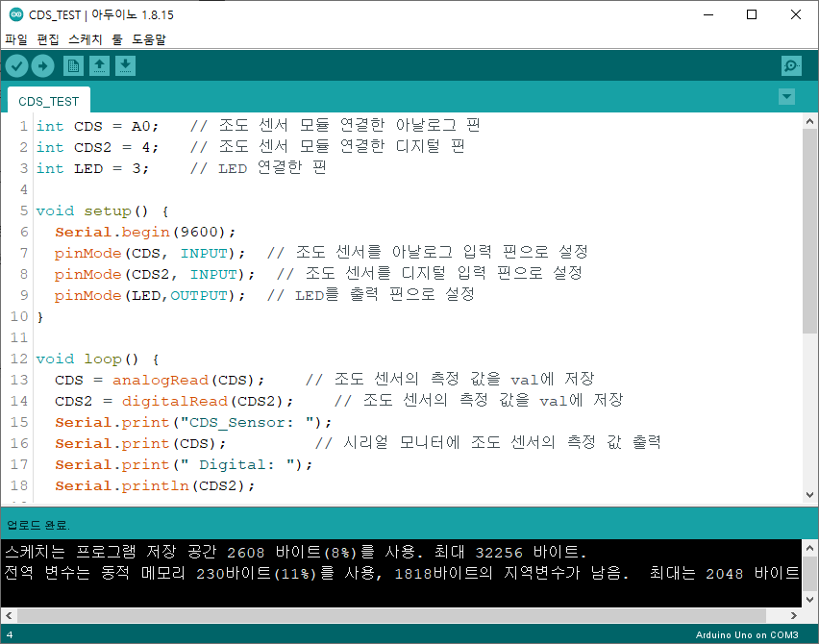The image size is (819, 644).
Task: Open the 파일 menu
Action: [x=16, y=39]
